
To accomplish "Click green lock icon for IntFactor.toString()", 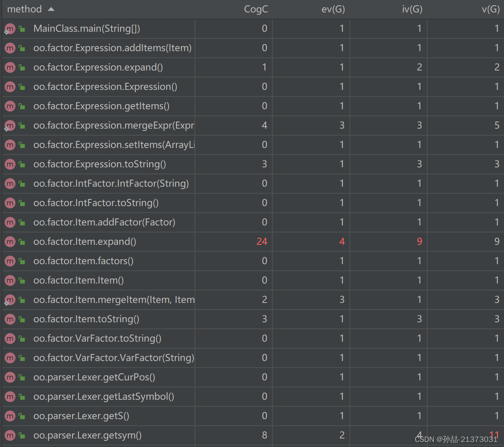I will 22,203.
